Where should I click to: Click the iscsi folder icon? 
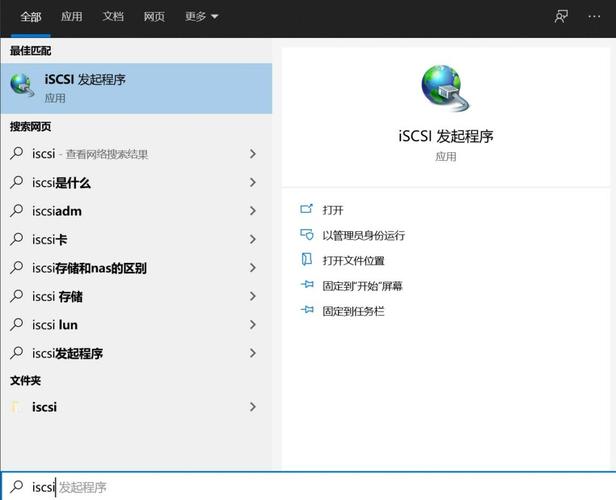click(16, 407)
